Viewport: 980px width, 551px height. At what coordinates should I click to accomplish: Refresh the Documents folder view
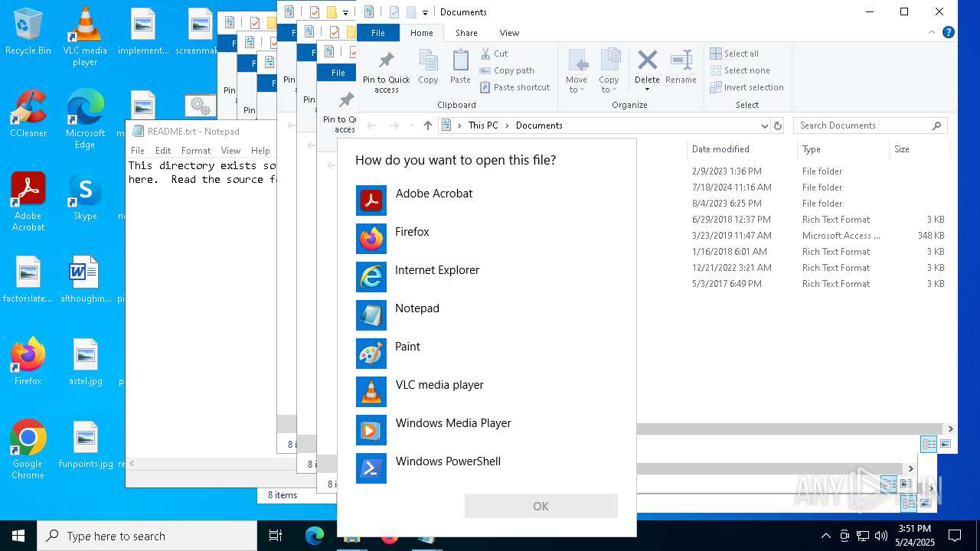[778, 126]
